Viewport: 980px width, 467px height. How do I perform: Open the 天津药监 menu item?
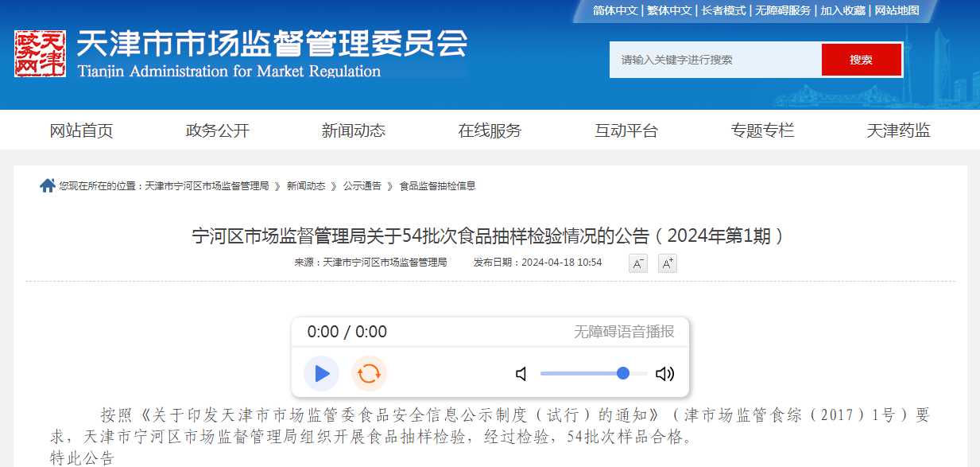pos(898,131)
